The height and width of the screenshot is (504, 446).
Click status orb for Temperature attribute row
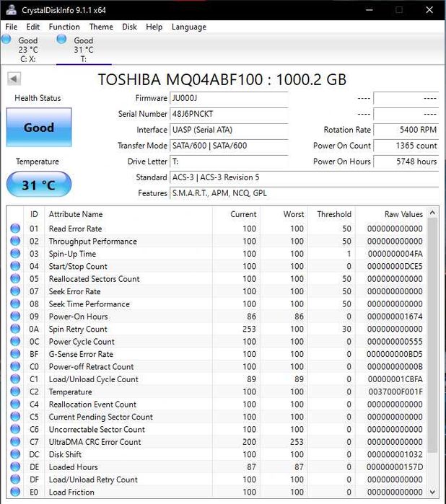tap(15, 392)
